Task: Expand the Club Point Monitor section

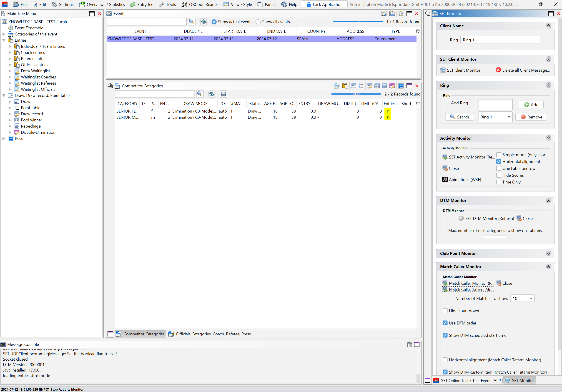Action: [549, 254]
